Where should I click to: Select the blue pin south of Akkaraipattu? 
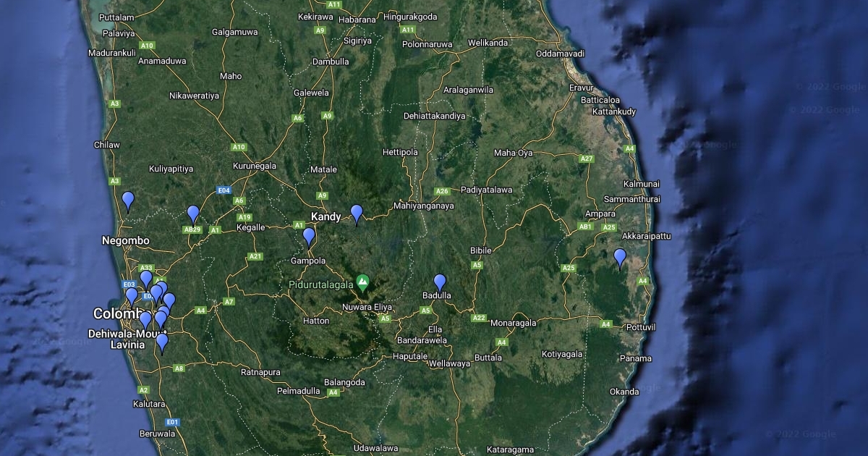coord(620,257)
